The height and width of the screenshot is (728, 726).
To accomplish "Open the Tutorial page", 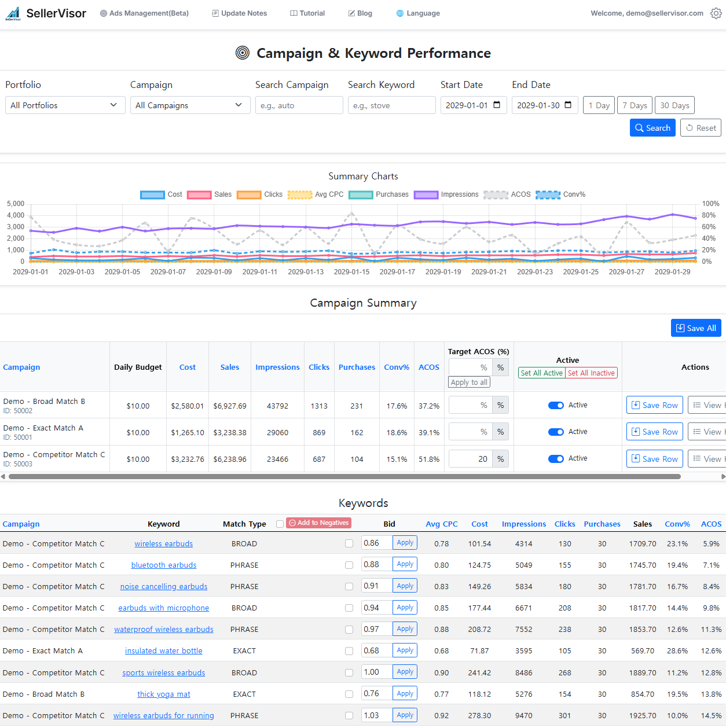I will [x=307, y=13].
